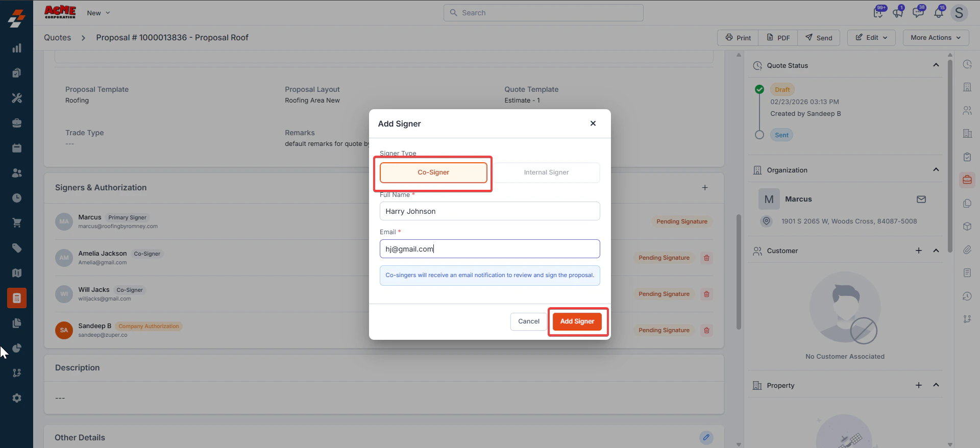
Task: Add a customer with the plus icon
Action: point(919,251)
